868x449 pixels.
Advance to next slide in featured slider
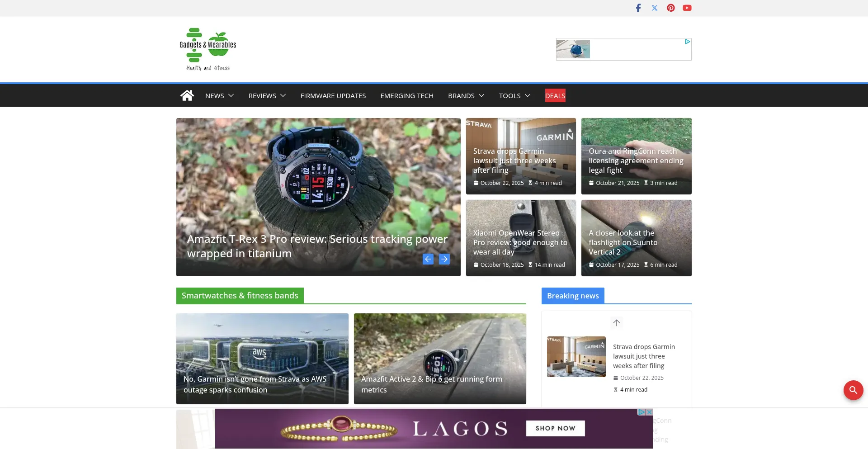pyautogui.click(x=444, y=259)
